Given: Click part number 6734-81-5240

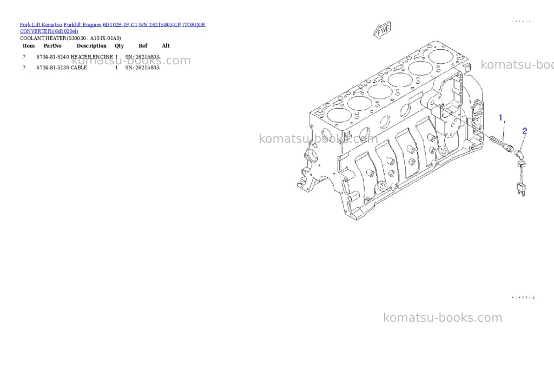Looking at the screenshot, I should (x=52, y=57).
